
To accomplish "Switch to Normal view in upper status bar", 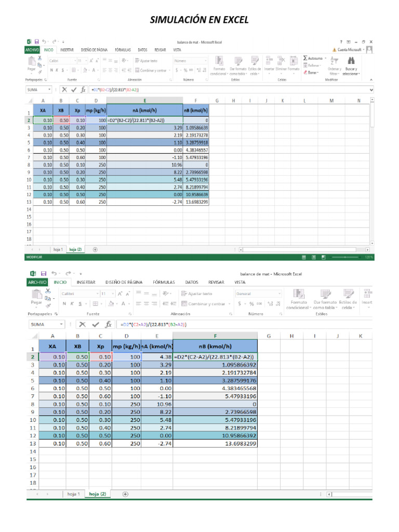I will point(303,257).
